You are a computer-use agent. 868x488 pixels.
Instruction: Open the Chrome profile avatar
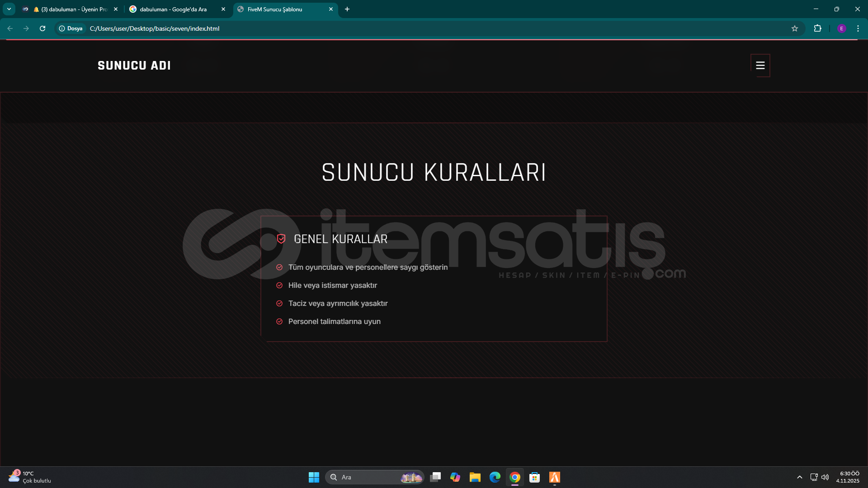[x=841, y=28]
